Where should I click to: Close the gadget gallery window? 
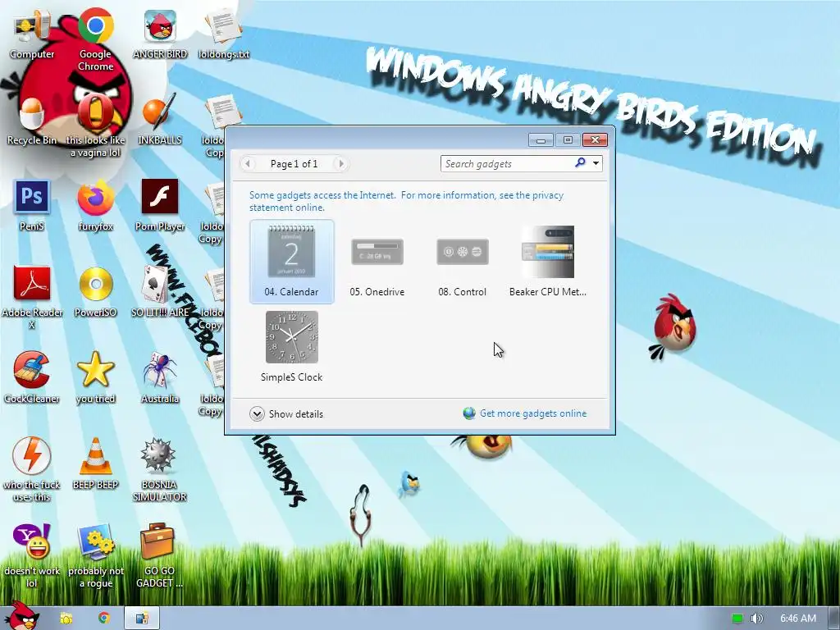[x=596, y=139]
